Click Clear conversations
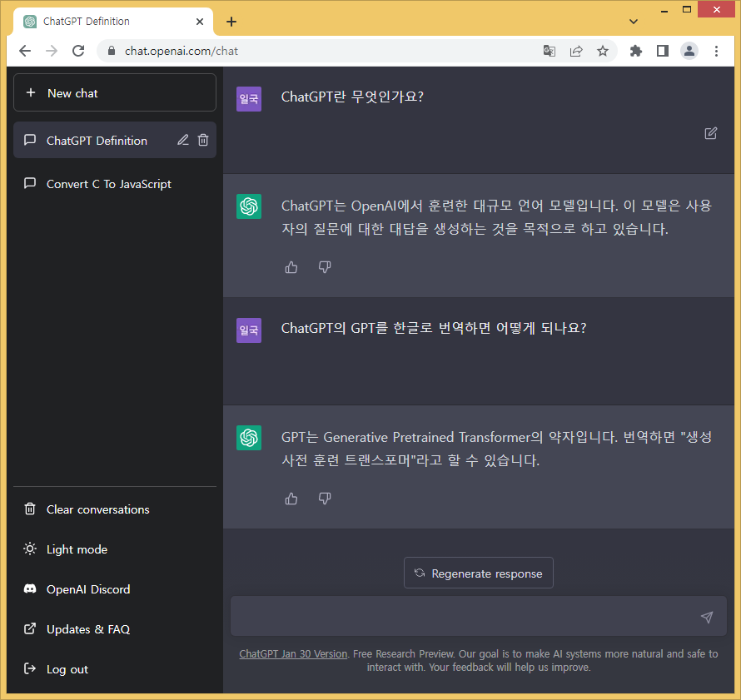Screen dimensions: 741x700 click(x=115, y=509)
